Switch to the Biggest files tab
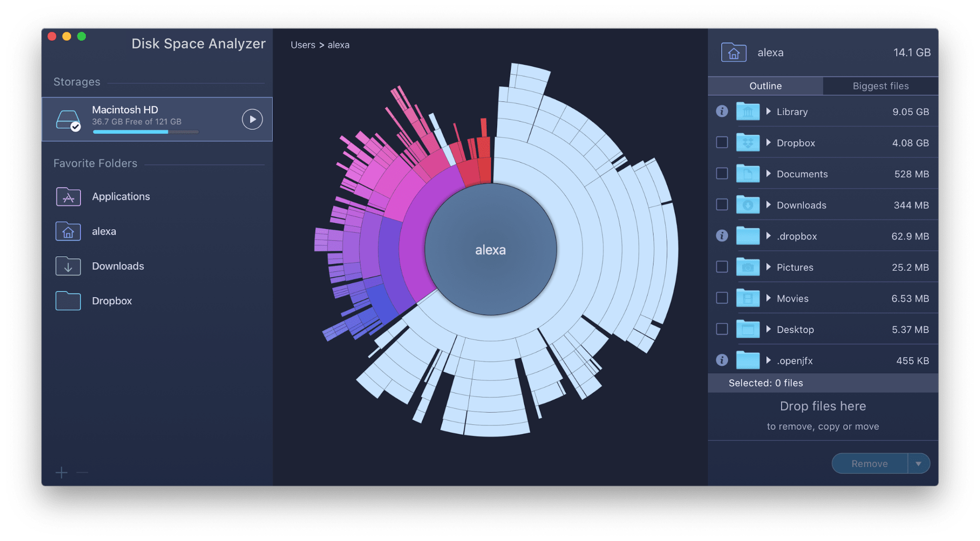 (880, 85)
